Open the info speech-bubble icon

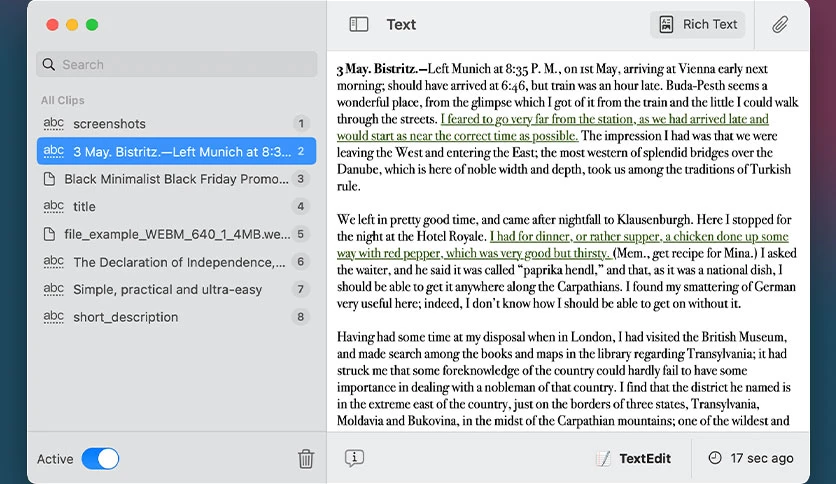coord(354,458)
